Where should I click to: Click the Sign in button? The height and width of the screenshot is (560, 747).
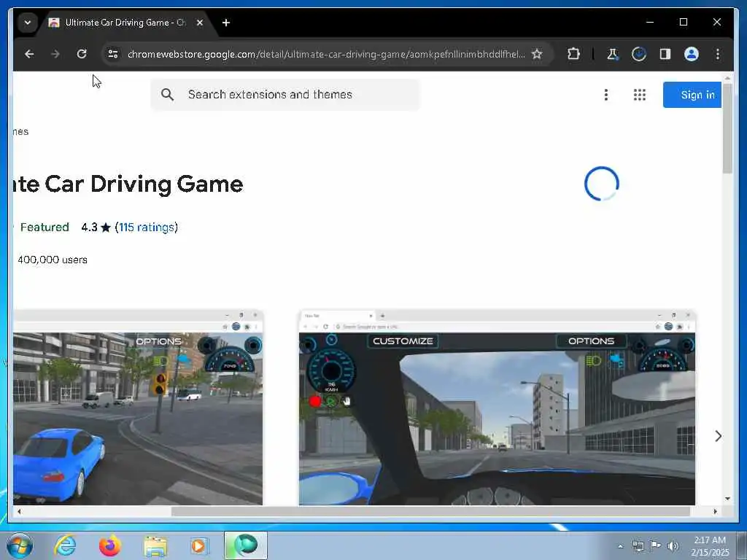(692, 95)
